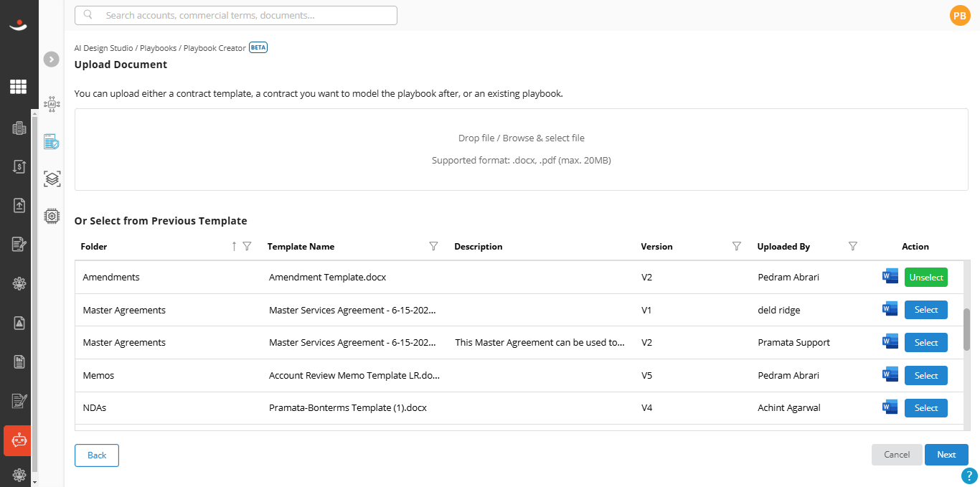
Task: Open the Uploaded By column filter
Action: coord(852,246)
